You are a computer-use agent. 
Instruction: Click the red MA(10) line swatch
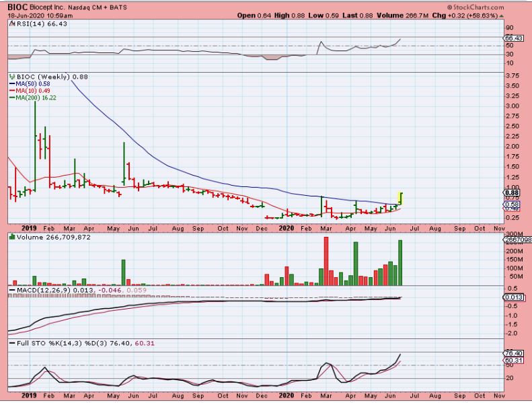click(x=12, y=91)
